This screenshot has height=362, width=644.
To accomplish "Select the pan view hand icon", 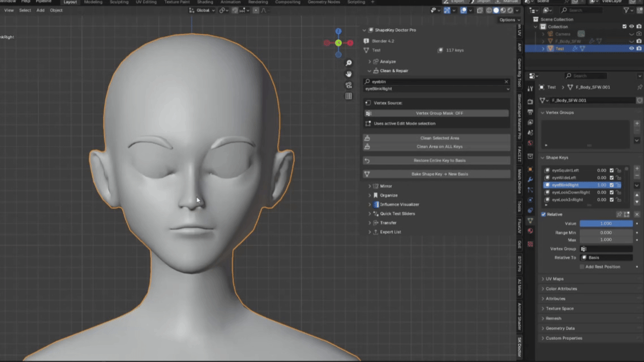I will (349, 74).
